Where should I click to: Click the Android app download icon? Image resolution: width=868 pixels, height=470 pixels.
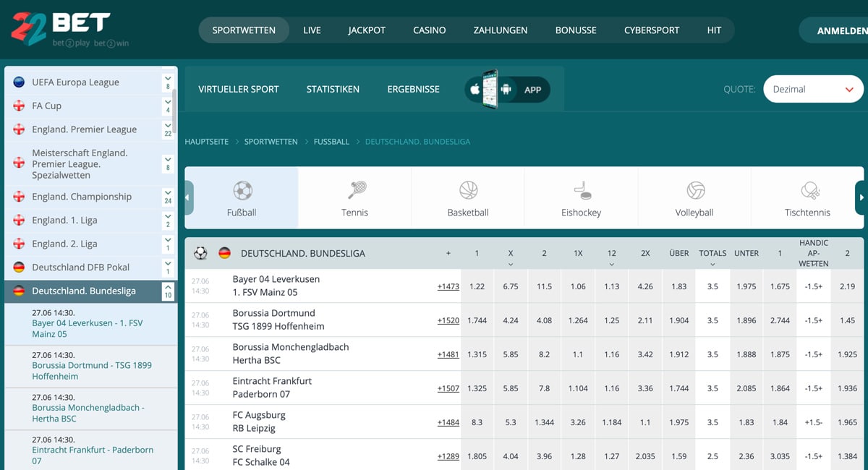(506, 90)
